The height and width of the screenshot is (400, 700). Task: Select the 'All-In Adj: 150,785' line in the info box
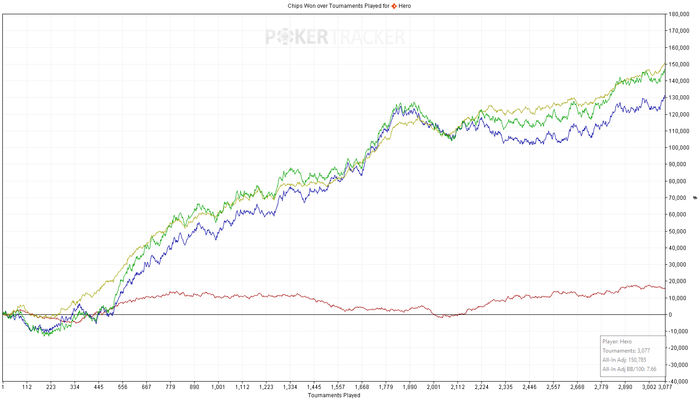click(x=624, y=360)
